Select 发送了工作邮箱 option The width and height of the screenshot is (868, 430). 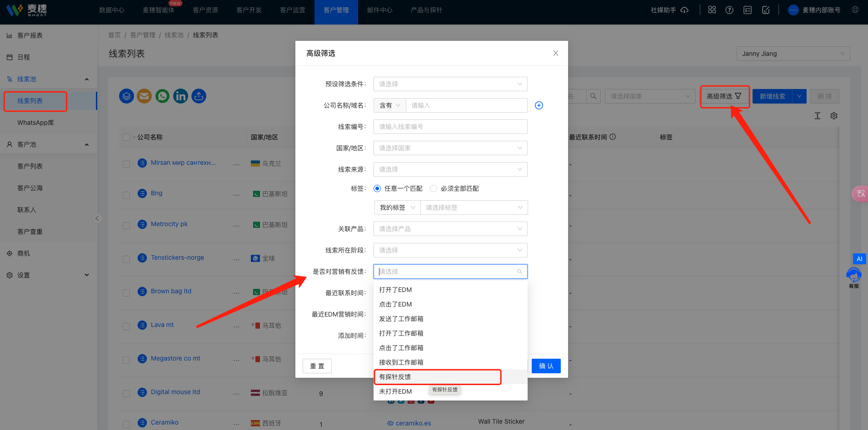(x=450, y=319)
